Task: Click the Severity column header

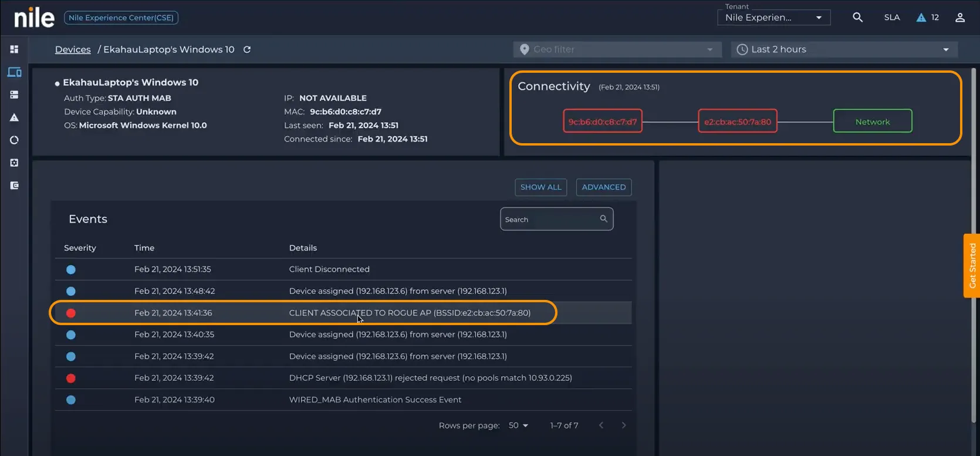Action: tap(80, 248)
